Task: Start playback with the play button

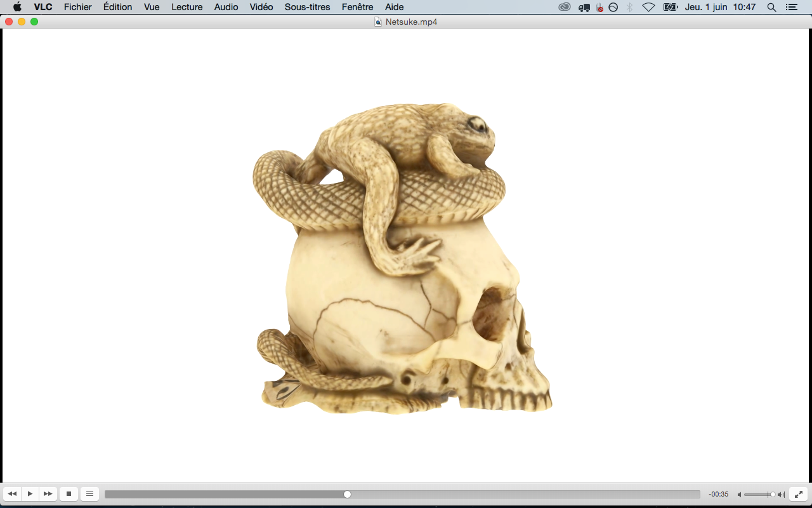Action: pyautogui.click(x=30, y=494)
